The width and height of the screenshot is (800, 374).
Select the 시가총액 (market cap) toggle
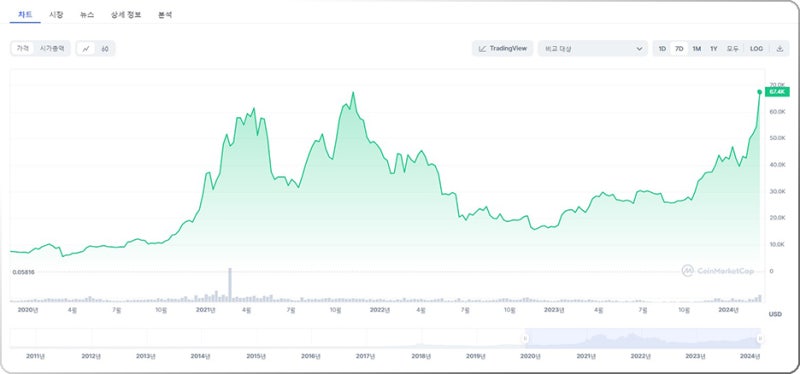click(x=52, y=48)
